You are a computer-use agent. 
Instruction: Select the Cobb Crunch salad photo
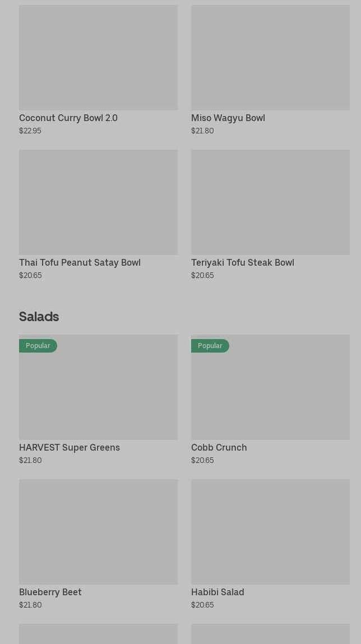(x=270, y=392)
